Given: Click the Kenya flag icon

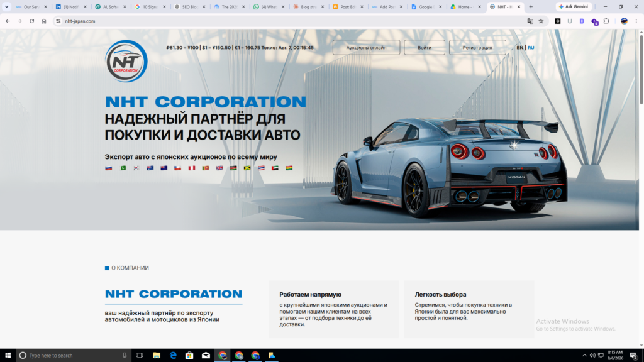Looking at the screenshot, I should click(x=233, y=168).
